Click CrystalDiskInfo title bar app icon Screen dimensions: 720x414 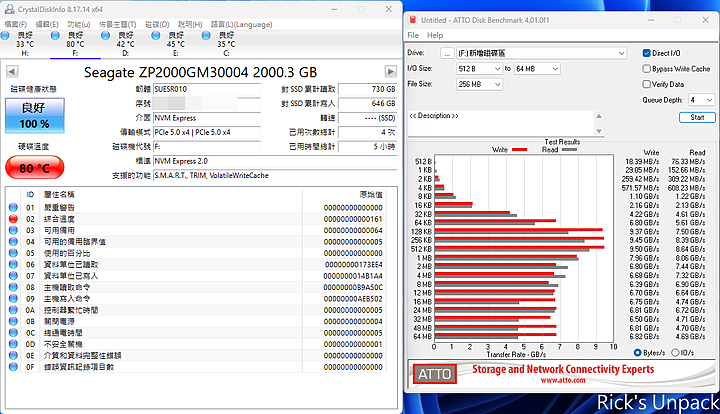[9, 9]
